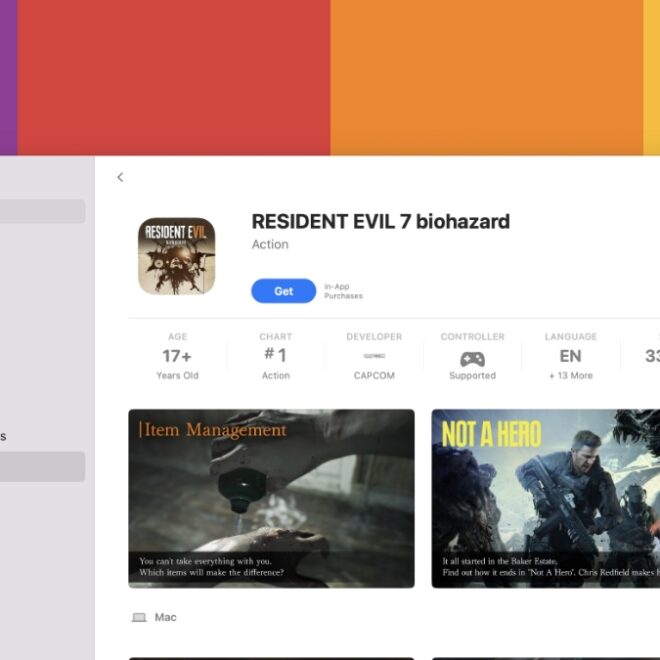The image size is (660, 660).
Task: Select the Action genre label
Action: tap(270, 244)
